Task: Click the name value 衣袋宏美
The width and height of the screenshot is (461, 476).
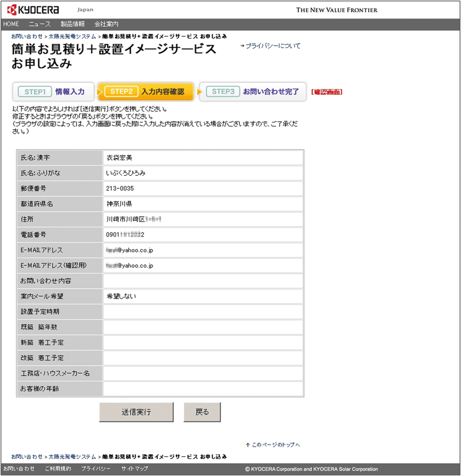Action: click(119, 158)
